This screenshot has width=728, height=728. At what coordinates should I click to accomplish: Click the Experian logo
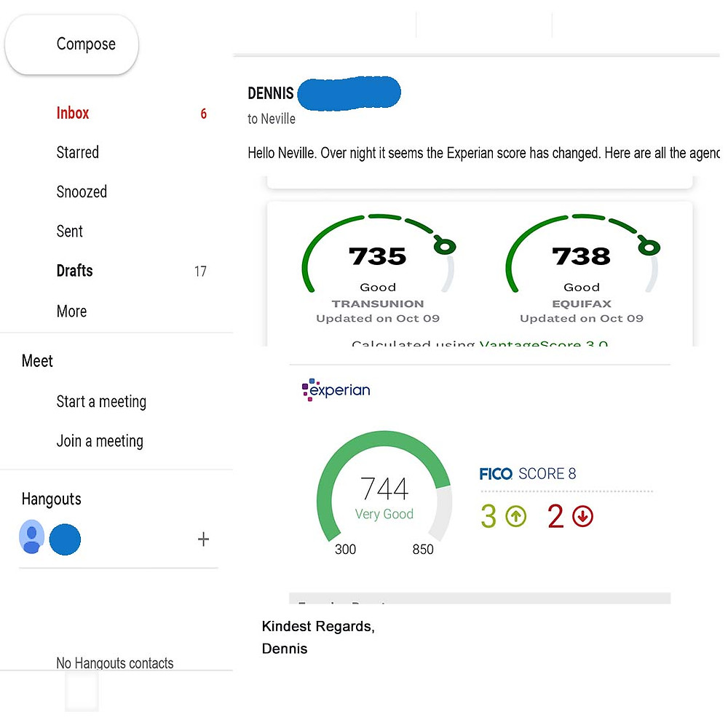336,389
